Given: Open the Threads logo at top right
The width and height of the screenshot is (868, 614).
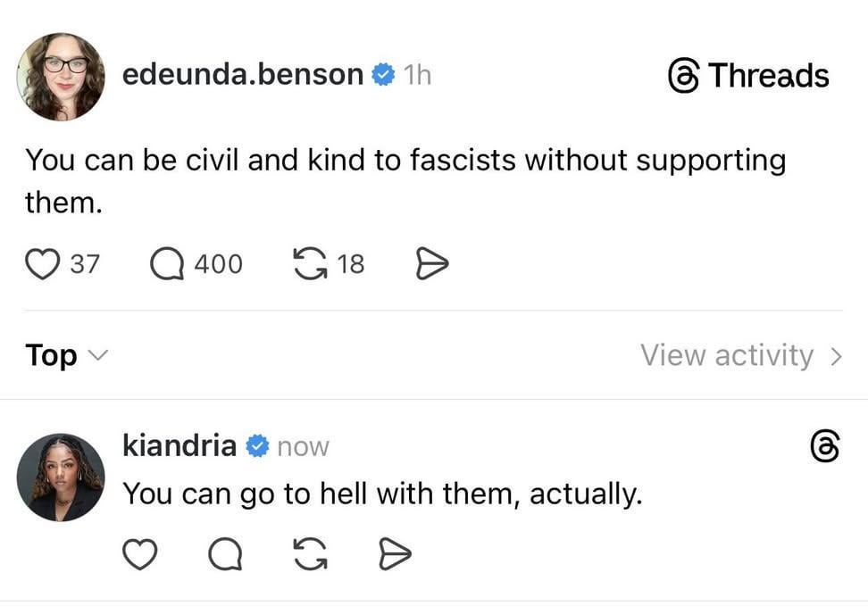Looking at the screenshot, I should [748, 76].
